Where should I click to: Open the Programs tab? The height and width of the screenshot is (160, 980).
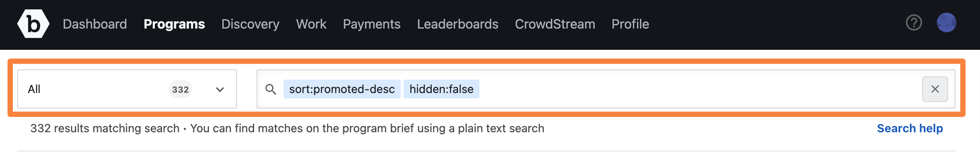[174, 24]
